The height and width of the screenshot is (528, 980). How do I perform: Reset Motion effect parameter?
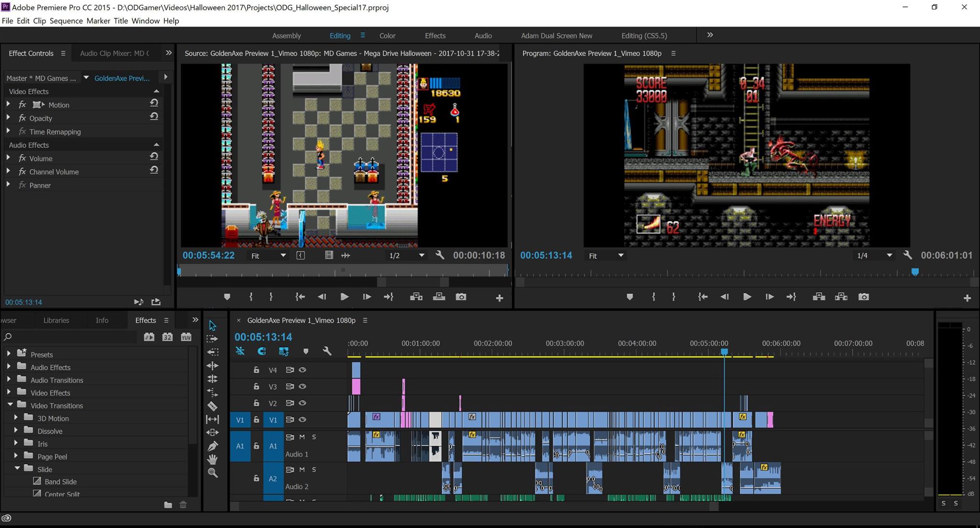(x=154, y=103)
